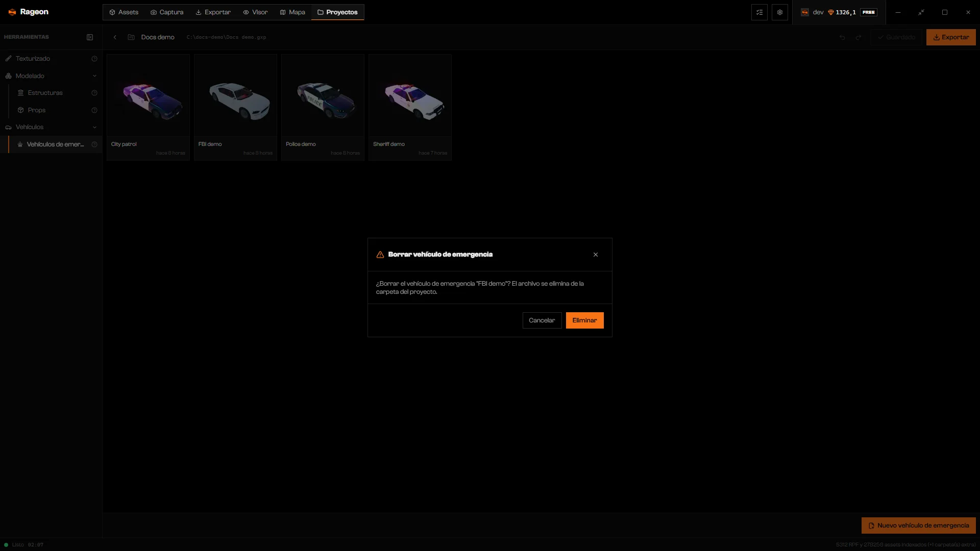Select Vehículos de emergencia sidebar item

point(55,144)
